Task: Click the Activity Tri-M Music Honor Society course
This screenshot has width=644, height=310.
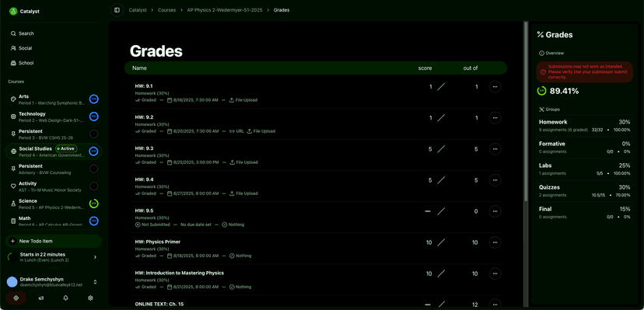Action: tap(54, 186)
